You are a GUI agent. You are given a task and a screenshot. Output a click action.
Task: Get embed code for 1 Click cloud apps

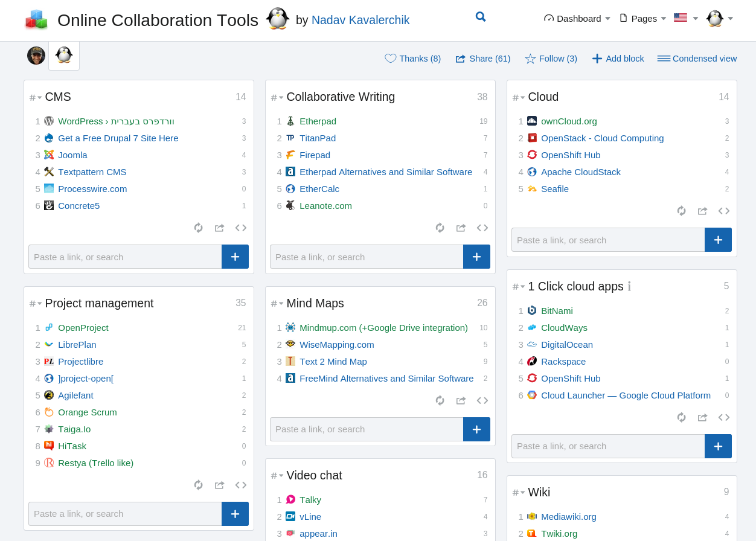coord(724,417)
